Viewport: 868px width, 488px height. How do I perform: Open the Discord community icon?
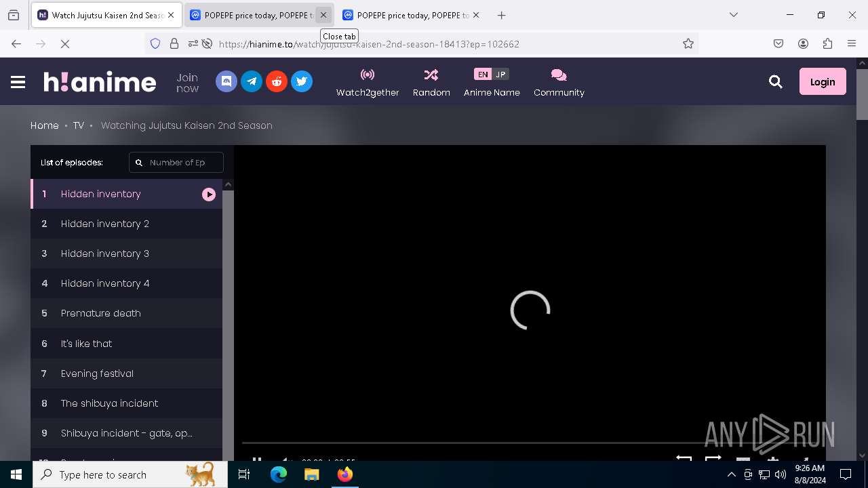(x=226, y=81)
